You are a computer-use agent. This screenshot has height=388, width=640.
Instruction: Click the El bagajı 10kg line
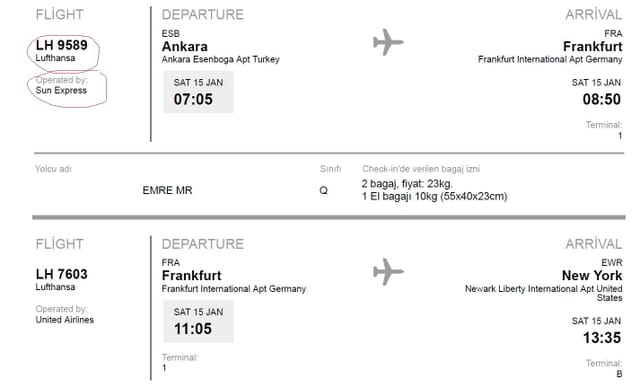tap(434, 197)
